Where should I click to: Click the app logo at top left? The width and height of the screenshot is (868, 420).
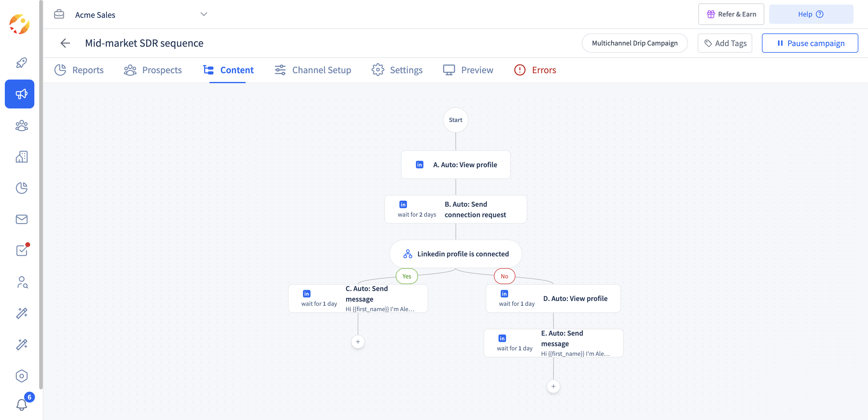[20, 24]
